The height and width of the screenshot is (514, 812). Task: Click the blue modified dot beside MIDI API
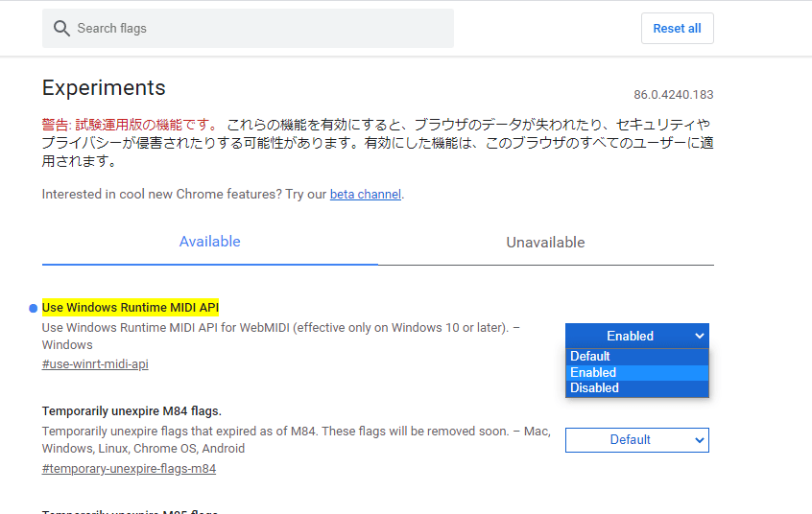[x=34, y=309]
